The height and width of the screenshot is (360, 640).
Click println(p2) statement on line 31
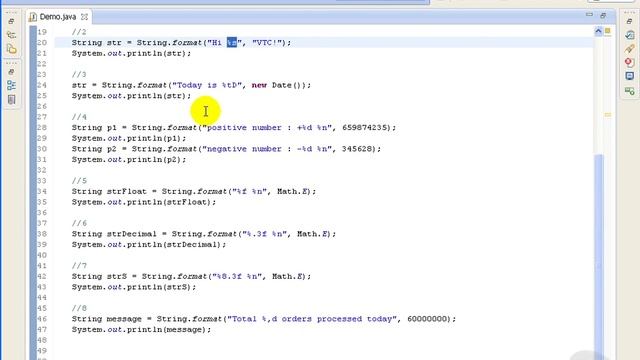click(x=129, y=159)
